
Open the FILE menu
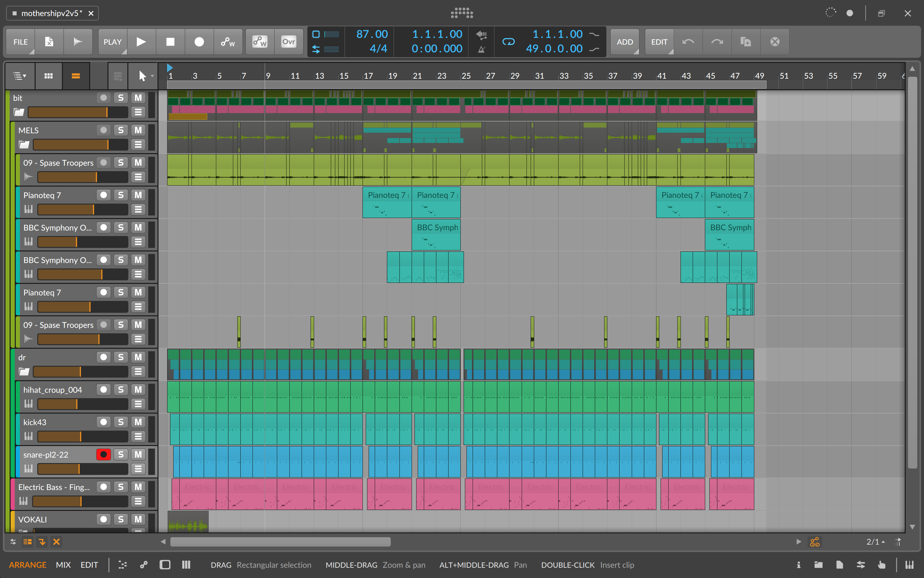pyautogui.click(x=21, y=42)
